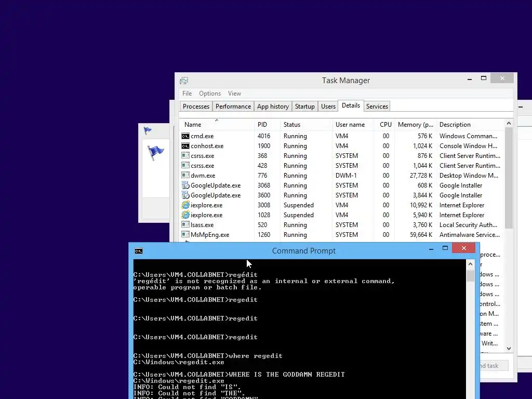The image size is (532, 399).
Task: Click the lsass.exe process icon
Action: tap(185, 224)
